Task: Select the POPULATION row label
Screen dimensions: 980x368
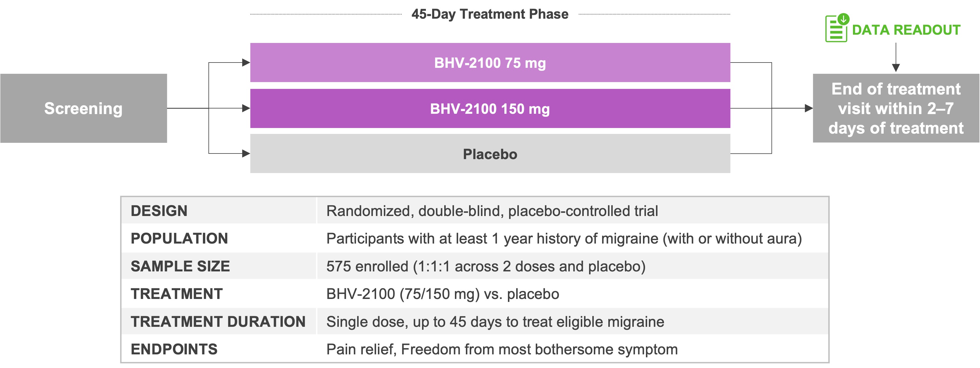Action: tap(179, 239)
